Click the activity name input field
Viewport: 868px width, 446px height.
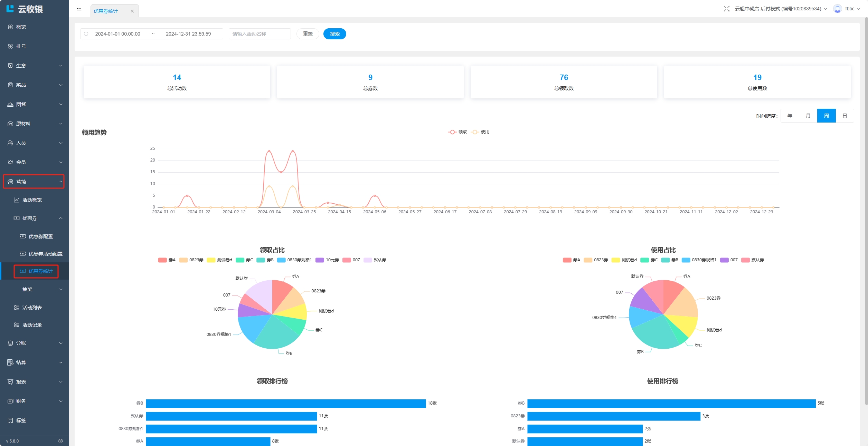[x=260, y=34]
